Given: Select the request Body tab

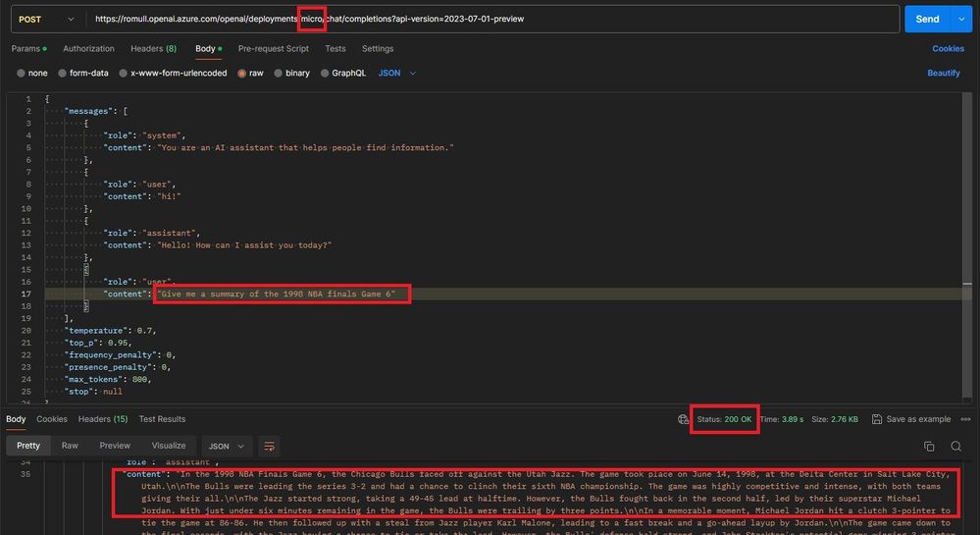Looking at the screenshot, I should (208, 48).
